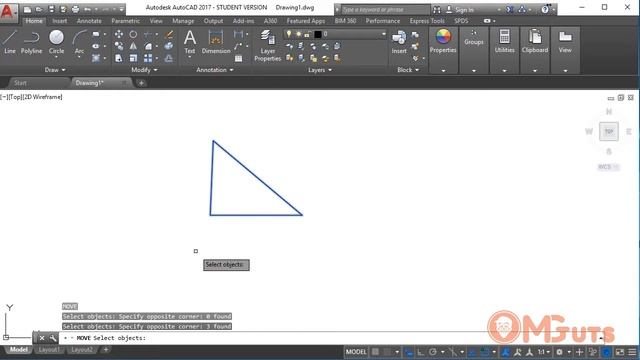The width and height of the screenshot is (640, 360).
Task: Expand the Properties panel arrow
Action: coord(443,71)
